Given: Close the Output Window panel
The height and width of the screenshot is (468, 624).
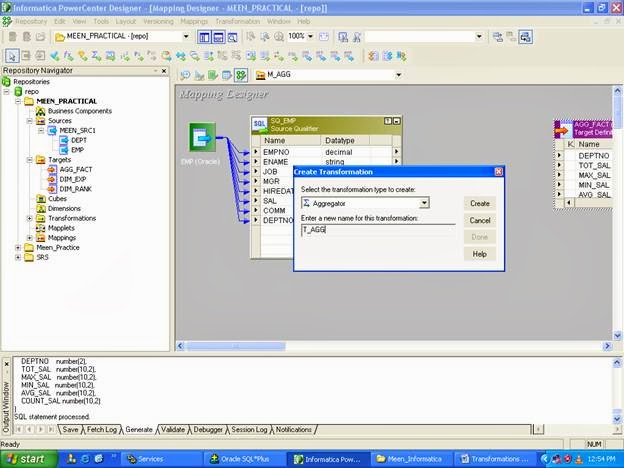Looking at the screenshot, I should point(6,364).
